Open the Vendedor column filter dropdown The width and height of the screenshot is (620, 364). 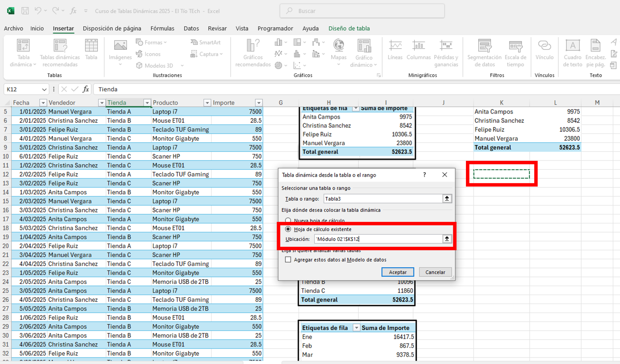[101, 103]
